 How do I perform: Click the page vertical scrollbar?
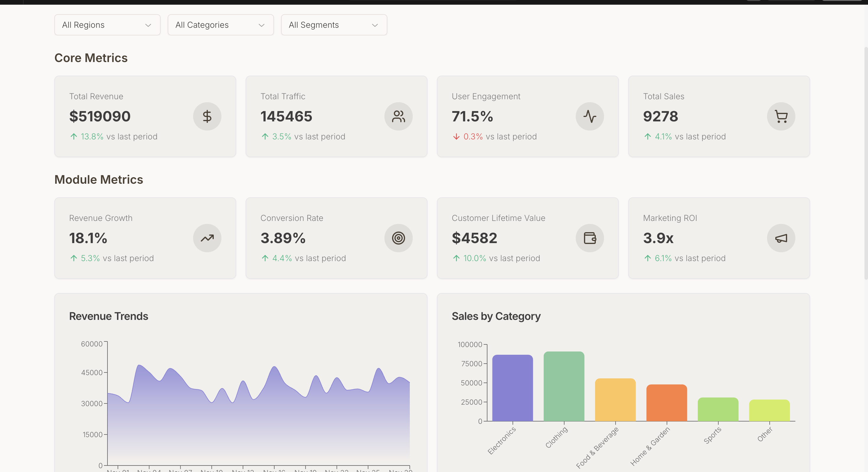pos(866,162)
